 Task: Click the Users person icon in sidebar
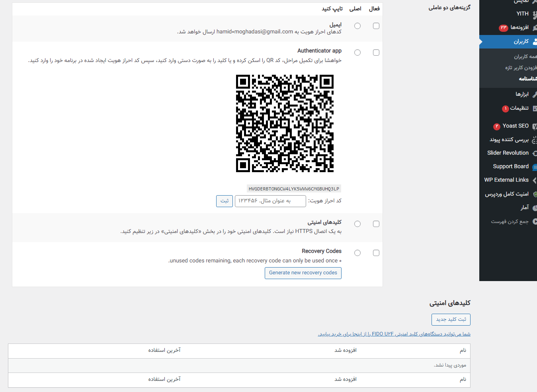[535, 41]
